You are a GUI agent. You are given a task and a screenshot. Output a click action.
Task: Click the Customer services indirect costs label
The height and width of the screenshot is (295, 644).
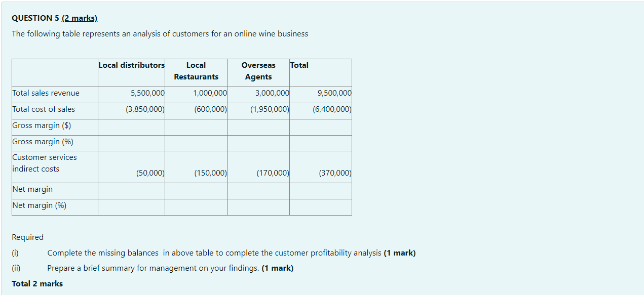(x=45, y=162)
